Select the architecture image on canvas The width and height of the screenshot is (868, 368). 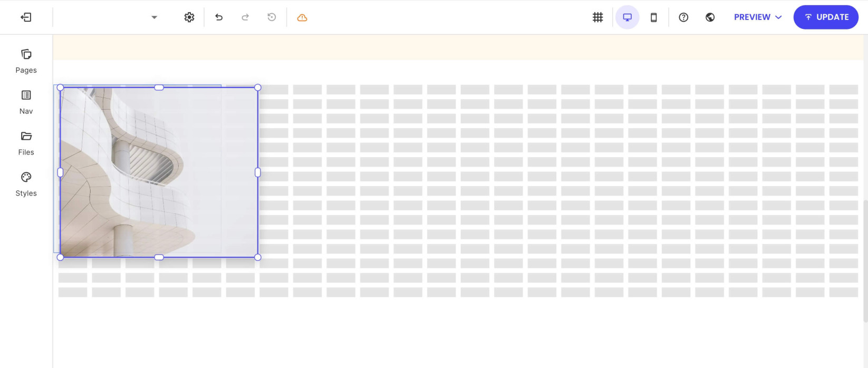(159, 172)
